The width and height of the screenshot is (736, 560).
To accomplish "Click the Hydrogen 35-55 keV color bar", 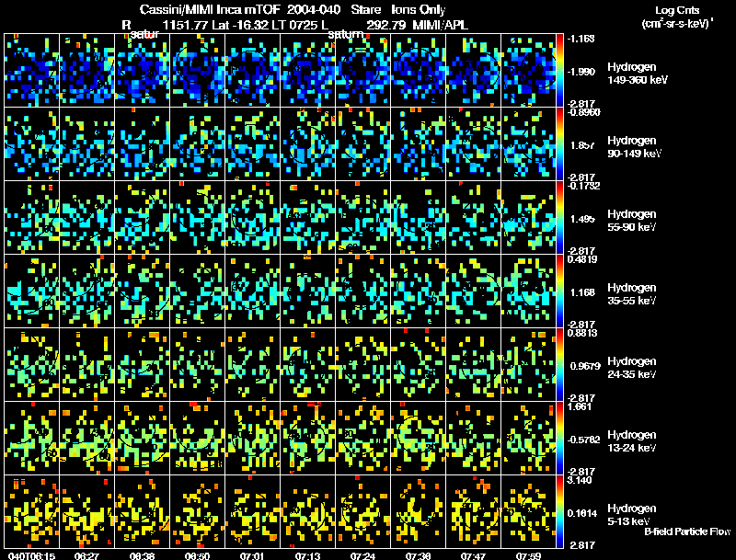I will click(559, 291).
